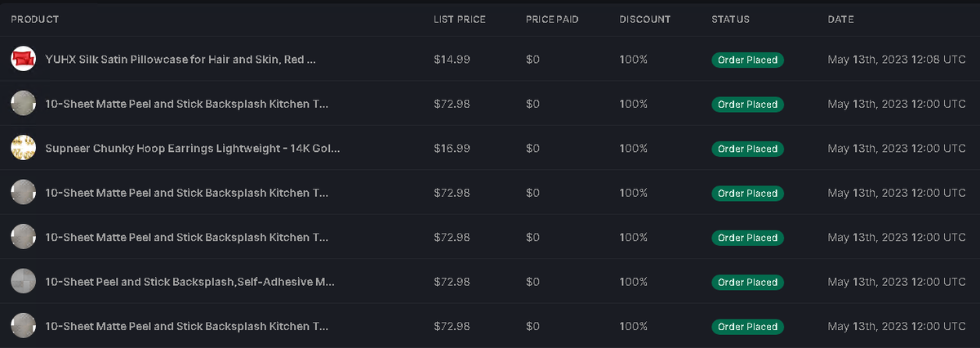Click the Order Placed badge for the hoop earrings
This screenshot has height=348, width=980.
(x=747, y=149)
